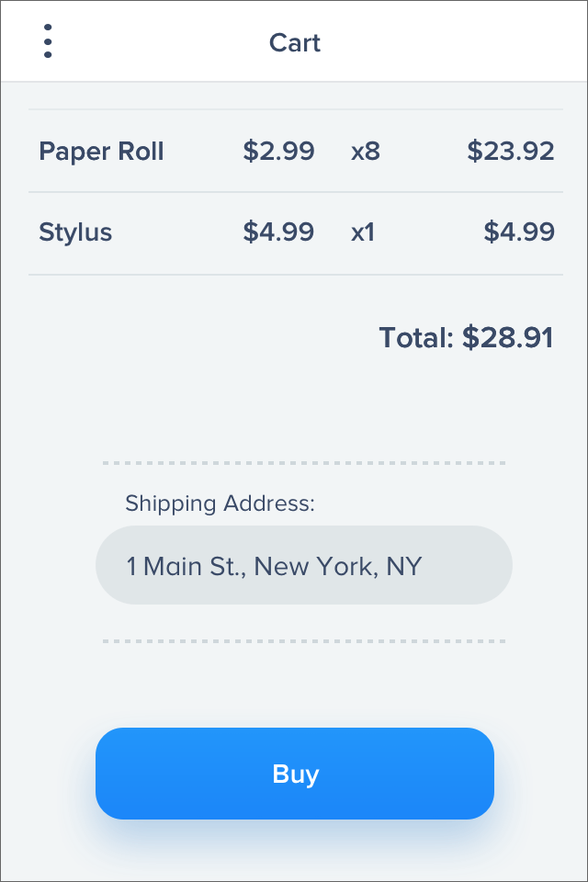Click the Stylus unit price $4.99
Viewport: 588px width, 882px height.
pos(278,232)
